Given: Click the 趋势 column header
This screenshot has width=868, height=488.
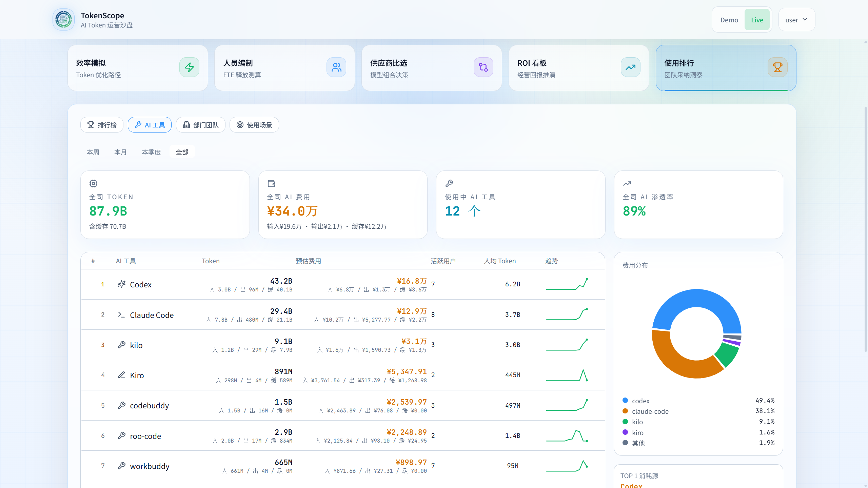Looking at the screenshot, I should coord(552,261).
